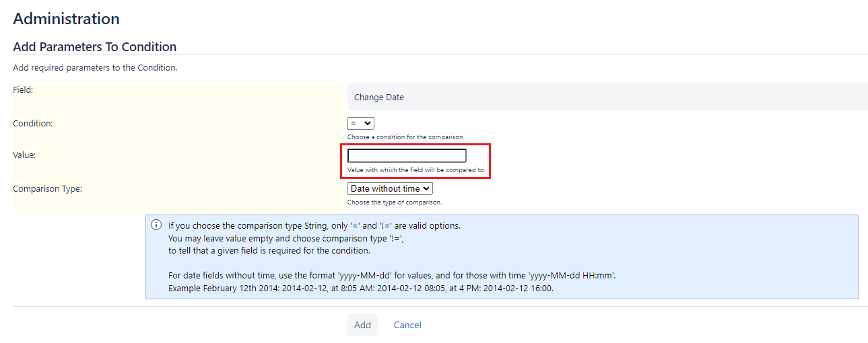This screenshot has height=343, width=868.
Task: Click the 'For date fields without time' line
Action: [392, 276]
